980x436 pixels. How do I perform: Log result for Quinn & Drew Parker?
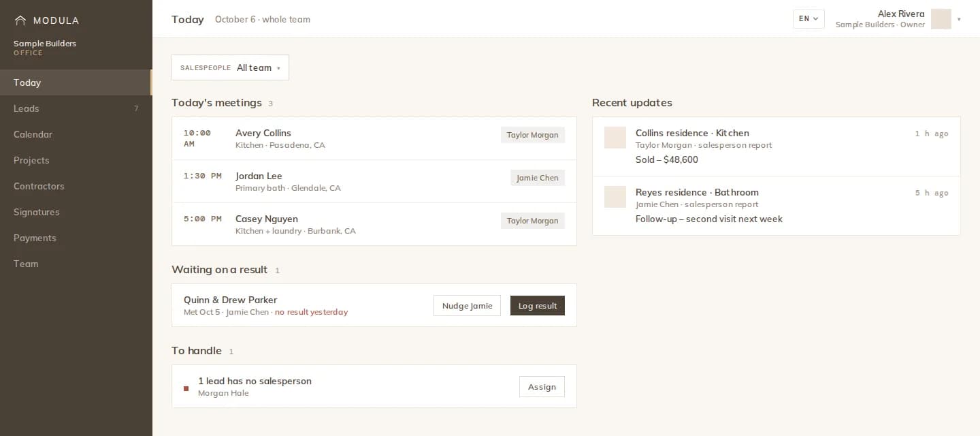[538, 306]
